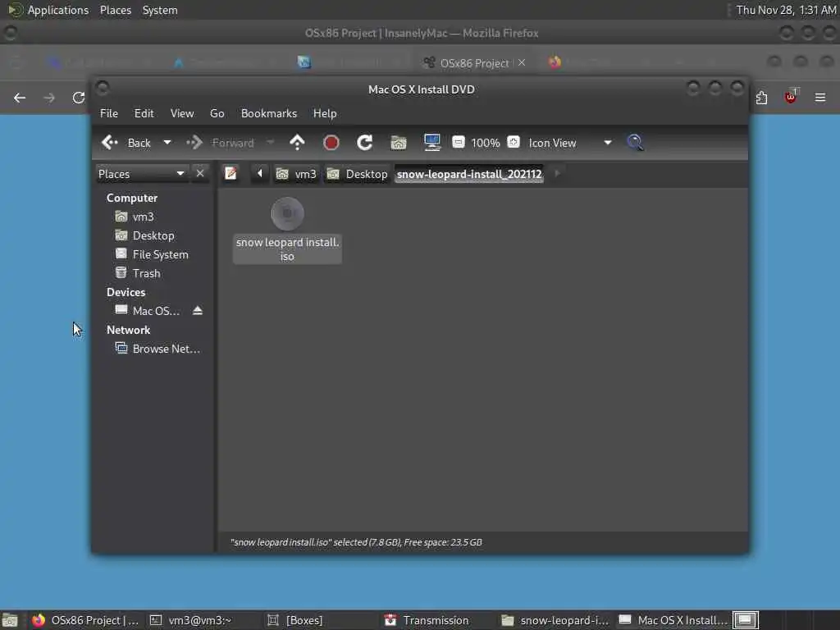Viewport: 840px width, 630px height.
Task: Open workspace switcher at taskbar end
Action: pyautogui.click(x=745, y=620)
